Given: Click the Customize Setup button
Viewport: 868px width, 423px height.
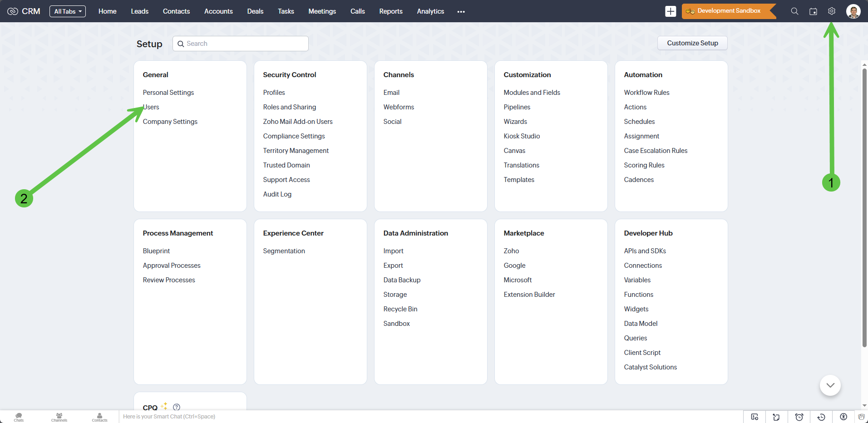Looking at the screenshot, I should (x=692, y=43).
